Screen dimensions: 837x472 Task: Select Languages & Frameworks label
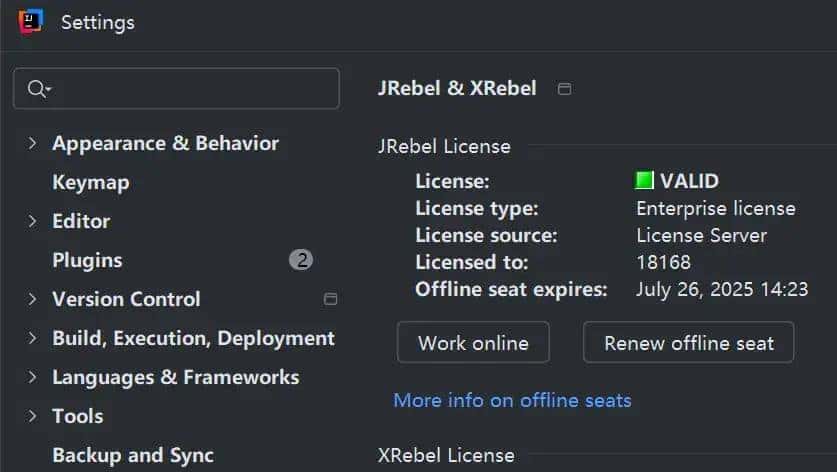coord(176,377)
